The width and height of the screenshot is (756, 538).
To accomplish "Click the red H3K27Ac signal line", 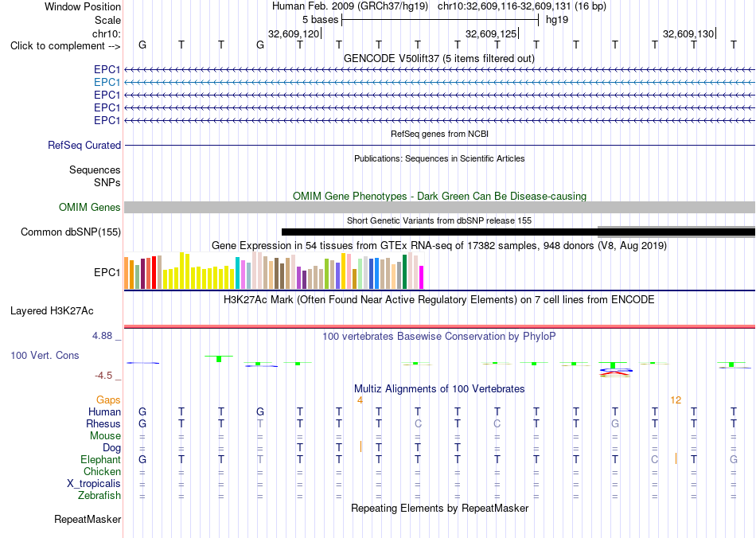I will point(440,326).
